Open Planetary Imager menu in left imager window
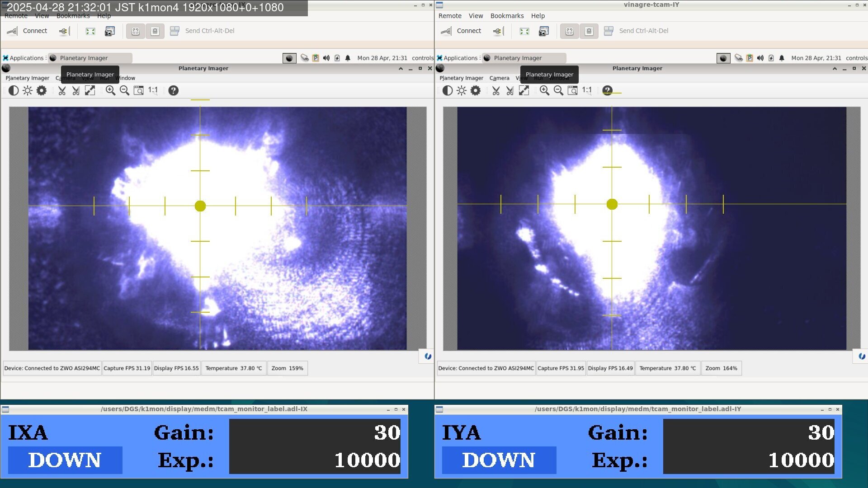Screen dimensions: 868x488 27,78
